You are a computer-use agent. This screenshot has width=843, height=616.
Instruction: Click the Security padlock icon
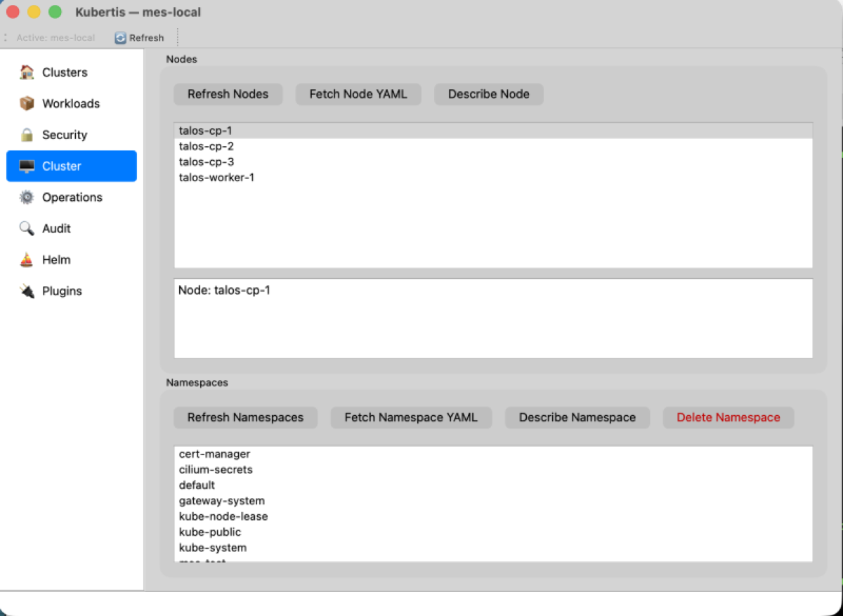[x=27, y=135]
